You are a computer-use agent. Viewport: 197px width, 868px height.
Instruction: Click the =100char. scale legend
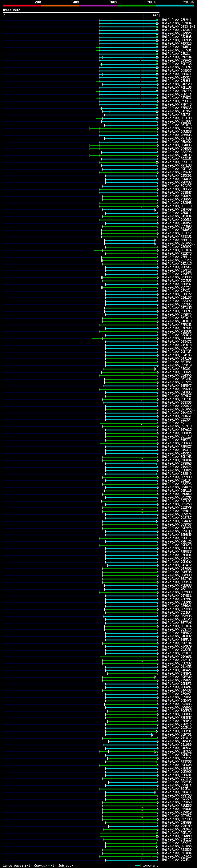tap(147, 866)
